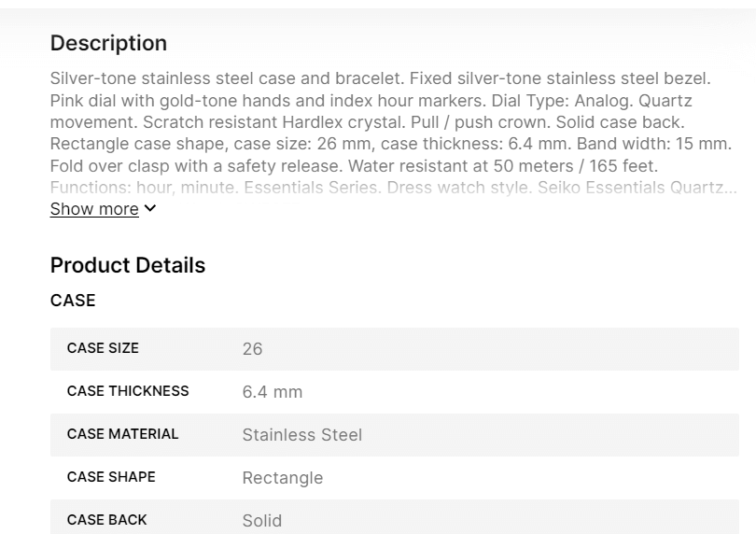756x534 pixels.
Task: Select the Stainless Steel material value
Action: click(302, 435)
